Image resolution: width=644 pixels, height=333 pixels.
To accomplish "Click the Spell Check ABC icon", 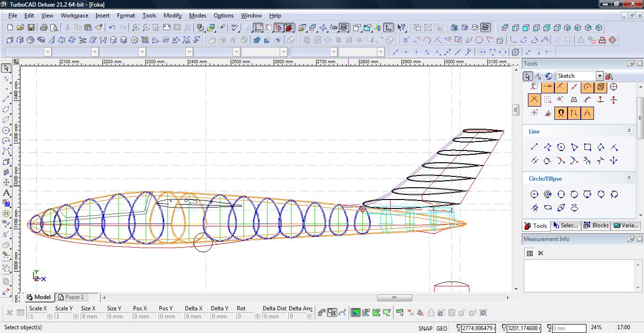I will click(x=235, y=28).
